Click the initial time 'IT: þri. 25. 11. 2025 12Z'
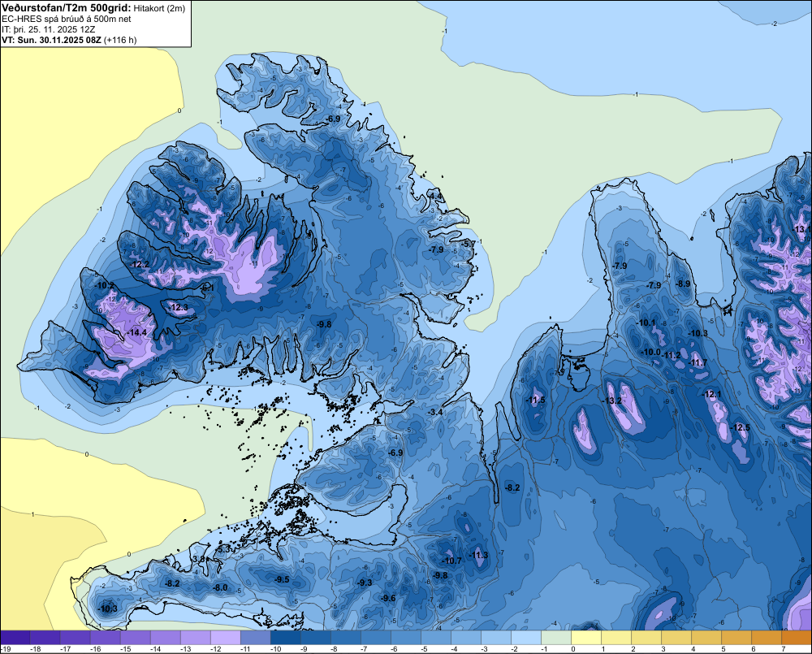 pyautogui.click(x=48, y=29)
